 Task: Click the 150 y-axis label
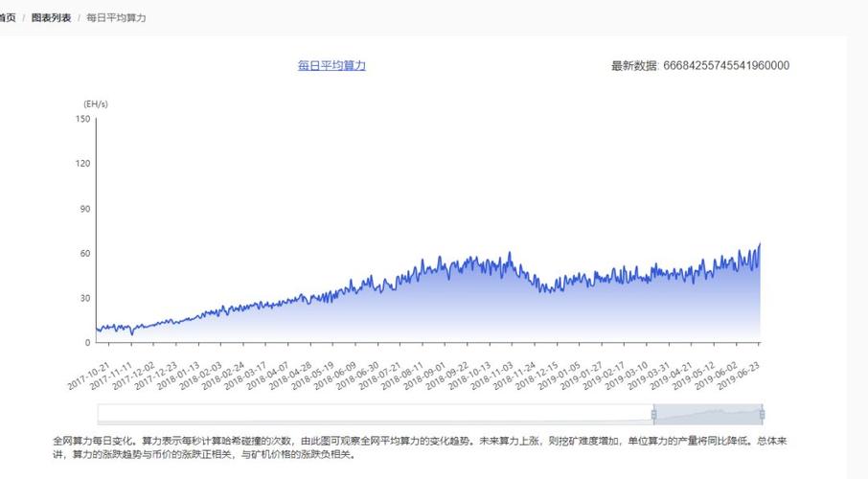pos(82,119)
